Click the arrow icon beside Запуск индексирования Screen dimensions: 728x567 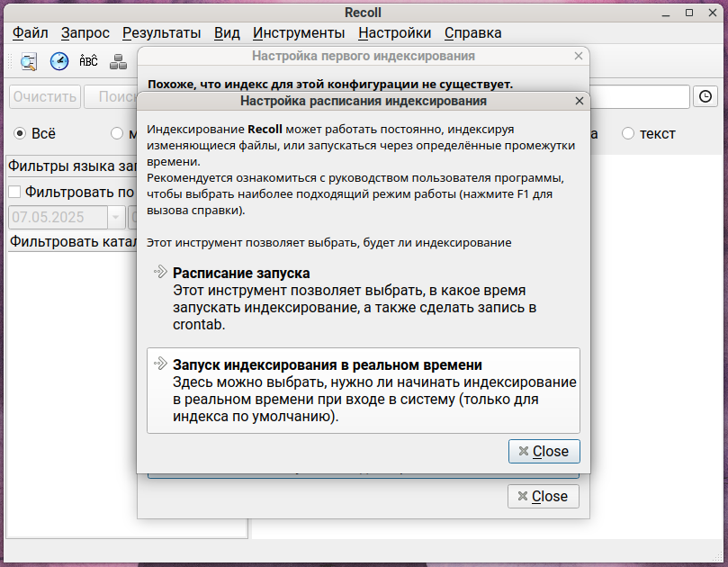tap(160, 363)
